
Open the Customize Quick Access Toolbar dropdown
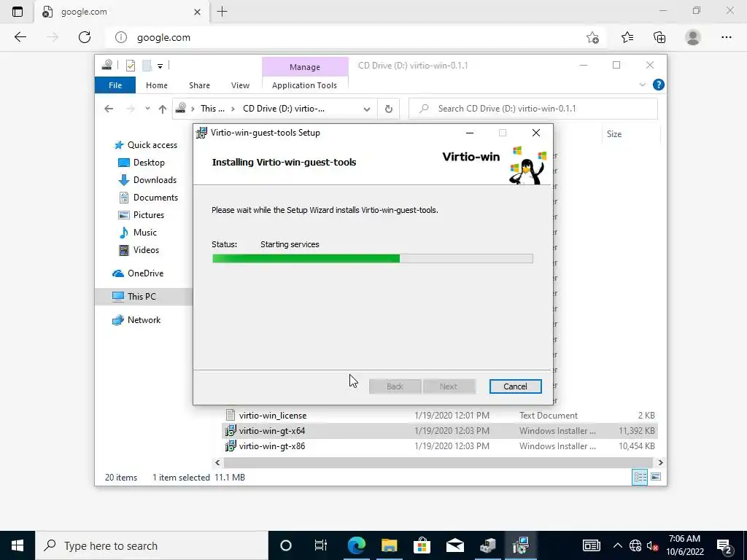tap(160, 66)
